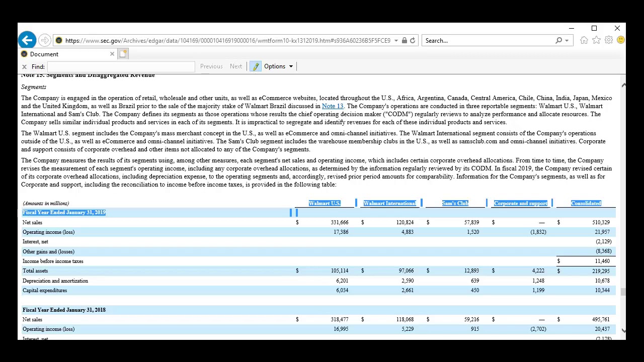Go back with the blue Back arrow

(x=27, y=40)
